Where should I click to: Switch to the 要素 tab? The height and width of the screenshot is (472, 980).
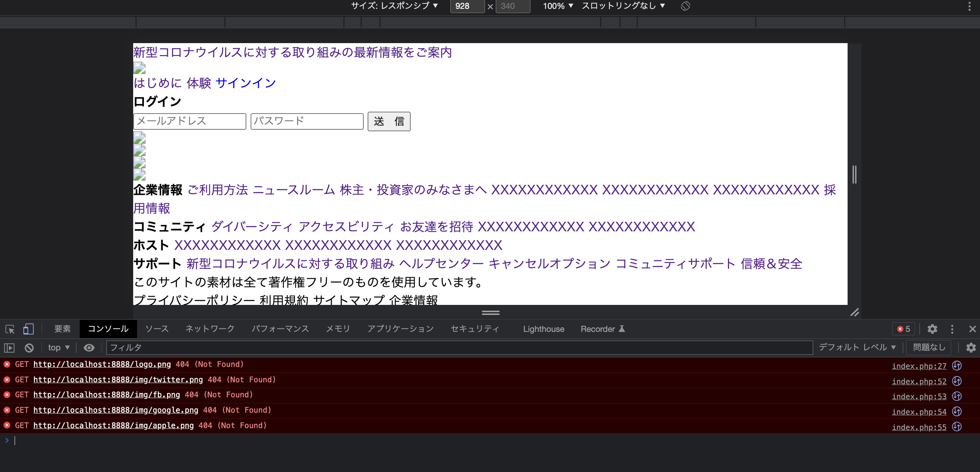click(62, 329)
